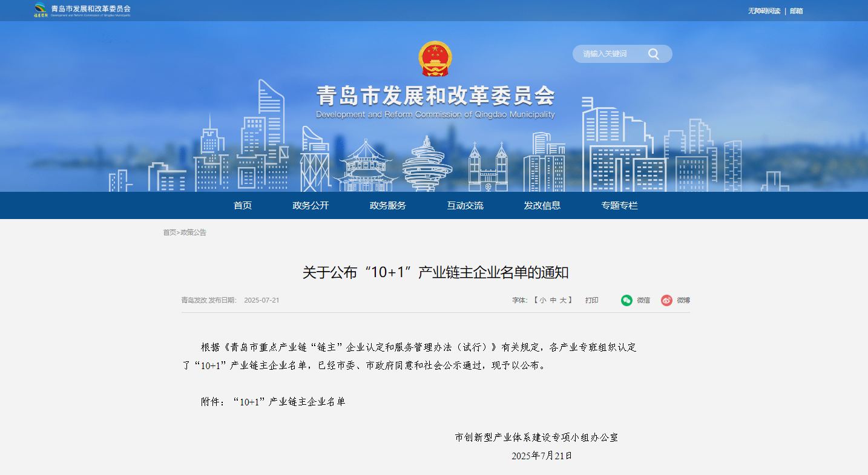Open the 发改信息 menu
The width and height of the screenshot is (868, 475).
(x=542, y=205)
